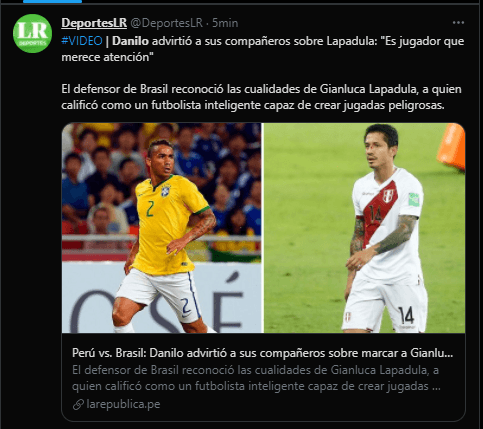Click the gray card description under the headline
Viewport: 483px width, 429px height.
tap(256, 378)
